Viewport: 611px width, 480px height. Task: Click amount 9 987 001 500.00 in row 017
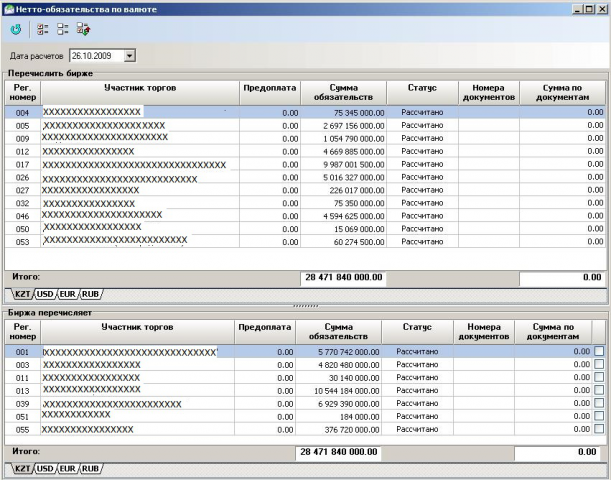click(x=353, y=164)
